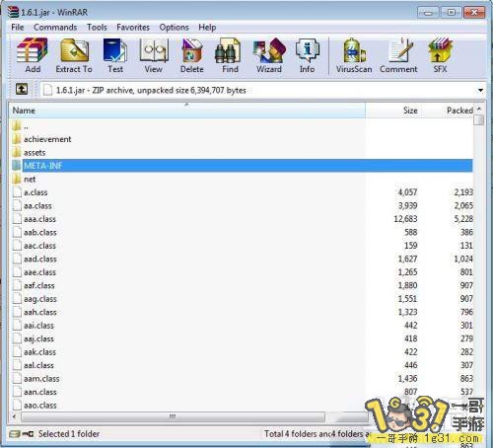
Task: Launch the Wizard toolbar icon
Action: pyautogui.click(x=269, y=50)
